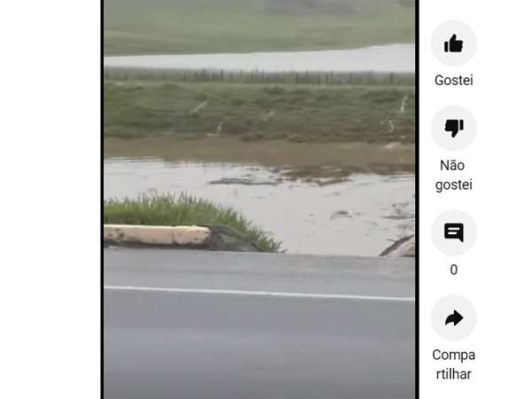
Task: Toggle dislike state on gray thumbs-down circle
Action: point(454,129)
